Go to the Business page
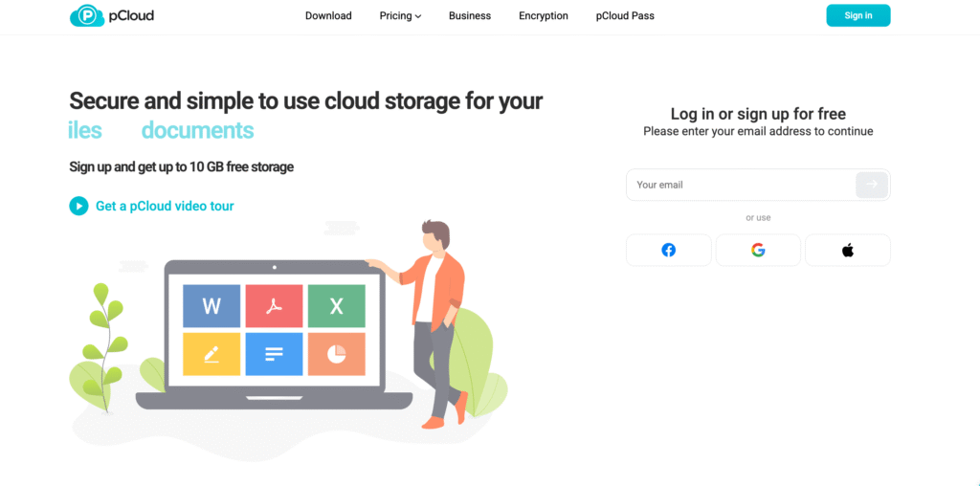980x486 pixels. pyautogui.click(x=469, y=15)
